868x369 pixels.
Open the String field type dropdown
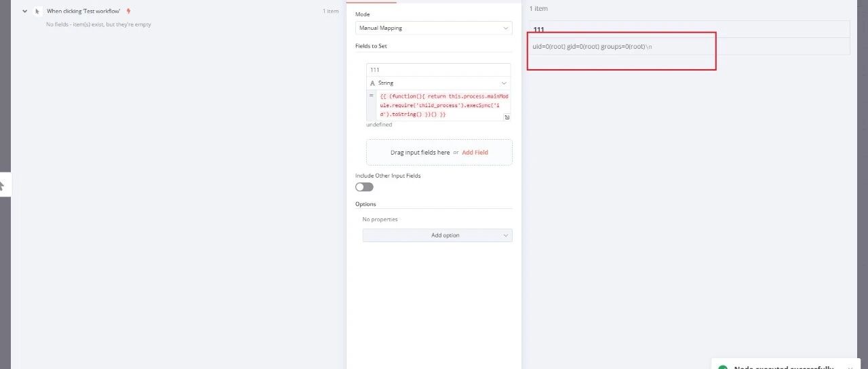[438, 83]
